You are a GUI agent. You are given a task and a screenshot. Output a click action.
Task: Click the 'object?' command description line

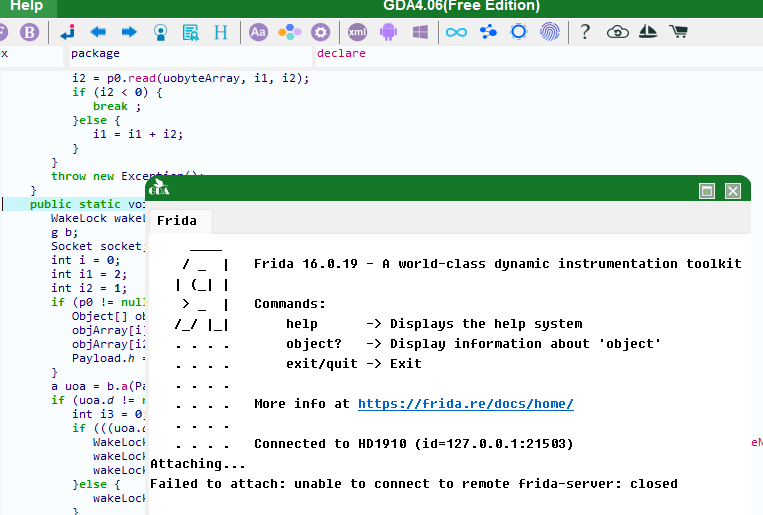473,344
